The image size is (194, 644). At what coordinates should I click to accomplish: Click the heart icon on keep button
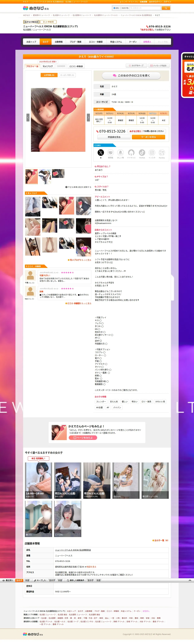(130, 66)
